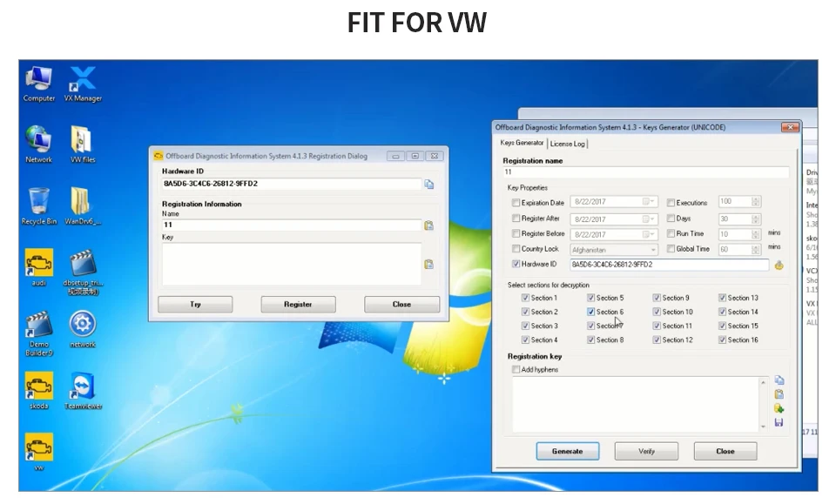Select the skoda engine shortcut

pyautogui.click(x=39, y=391)
